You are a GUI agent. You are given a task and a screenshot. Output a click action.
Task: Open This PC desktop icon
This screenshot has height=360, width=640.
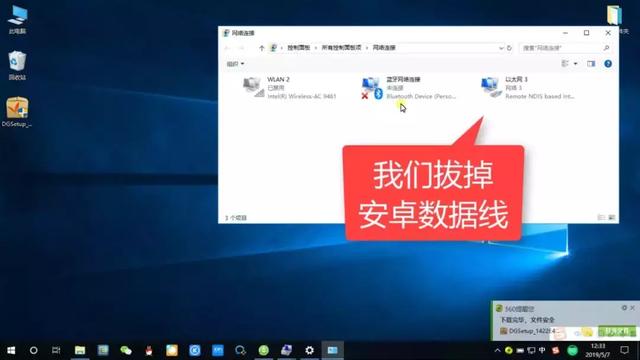point(18,20)
